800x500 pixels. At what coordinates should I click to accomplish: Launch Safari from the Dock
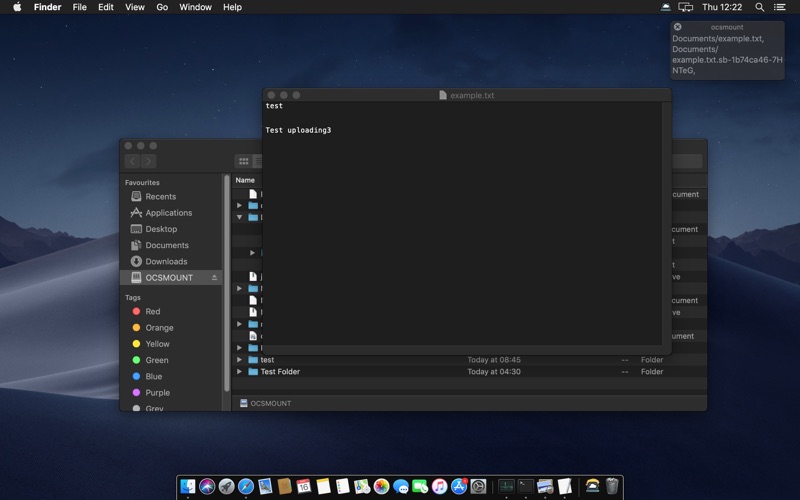coord(245,486)
